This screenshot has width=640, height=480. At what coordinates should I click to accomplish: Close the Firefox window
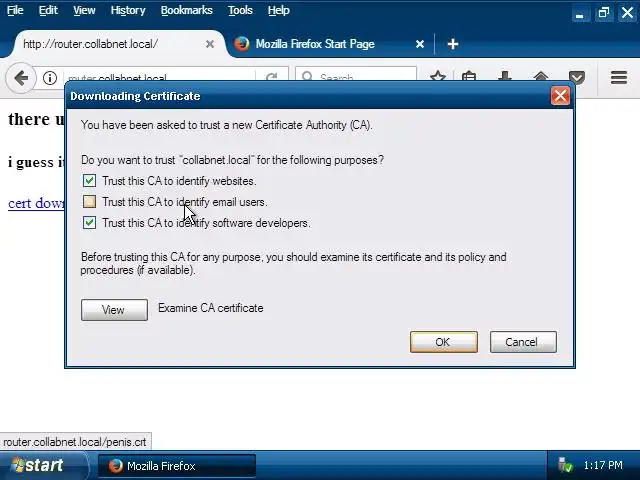click(628, 13)
